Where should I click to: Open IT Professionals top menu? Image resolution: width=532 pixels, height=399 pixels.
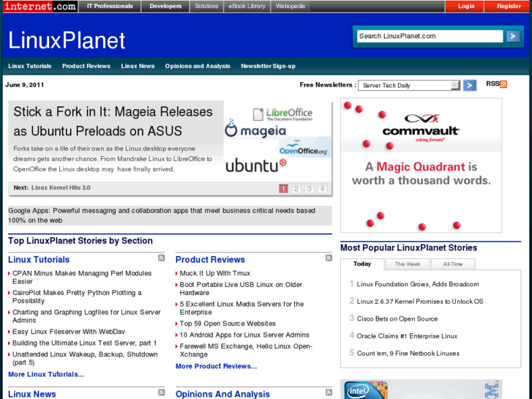[x=110, y=6]
